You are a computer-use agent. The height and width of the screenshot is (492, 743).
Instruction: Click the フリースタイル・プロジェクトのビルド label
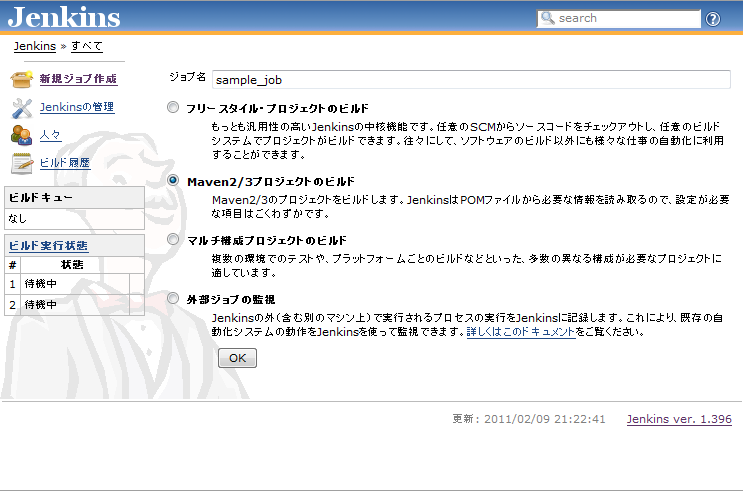tap(277, 109)
